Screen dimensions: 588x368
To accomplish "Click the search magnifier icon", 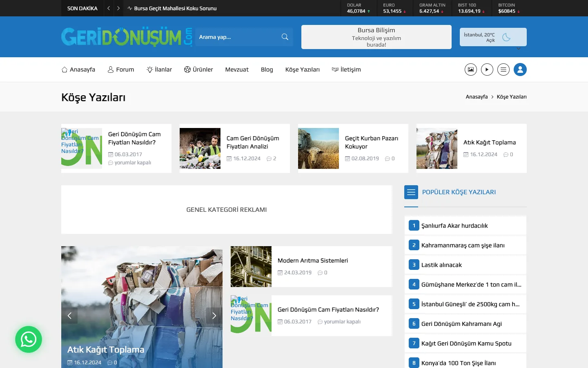I will click(x=285, y=37).
